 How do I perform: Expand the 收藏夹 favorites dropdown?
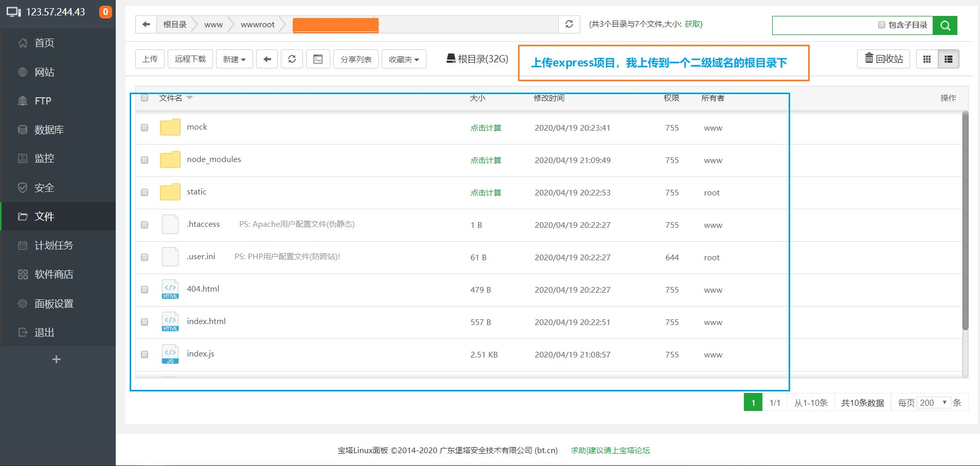pos(404,59)
